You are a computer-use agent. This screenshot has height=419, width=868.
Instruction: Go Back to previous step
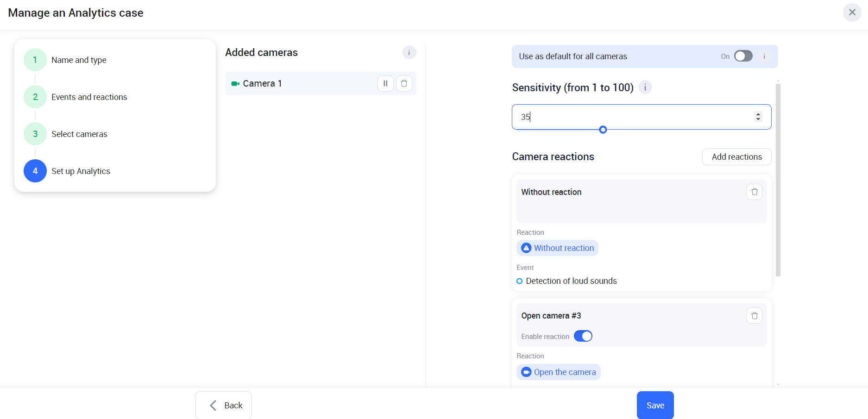[x=224, y=405]
